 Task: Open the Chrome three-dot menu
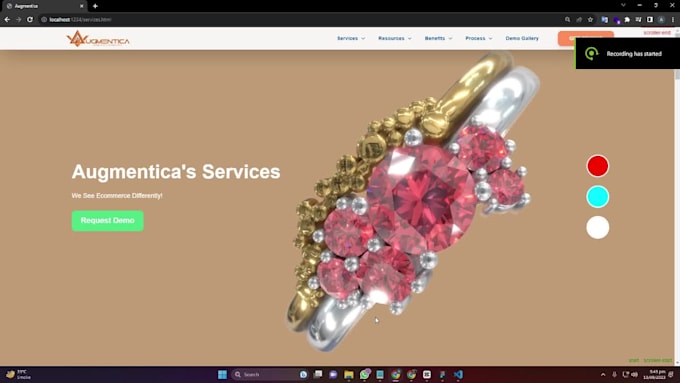pyautogui.click(x=673, y=20)
